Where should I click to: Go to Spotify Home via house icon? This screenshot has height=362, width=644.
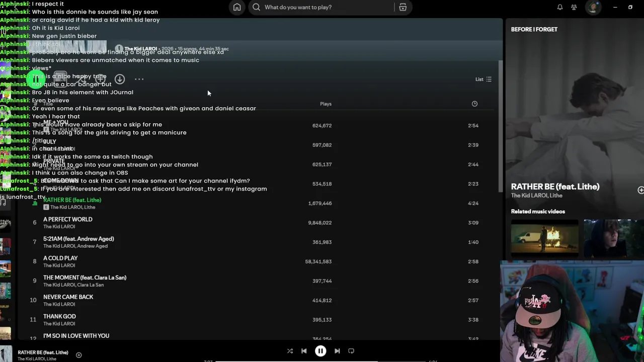pos(237,7)
